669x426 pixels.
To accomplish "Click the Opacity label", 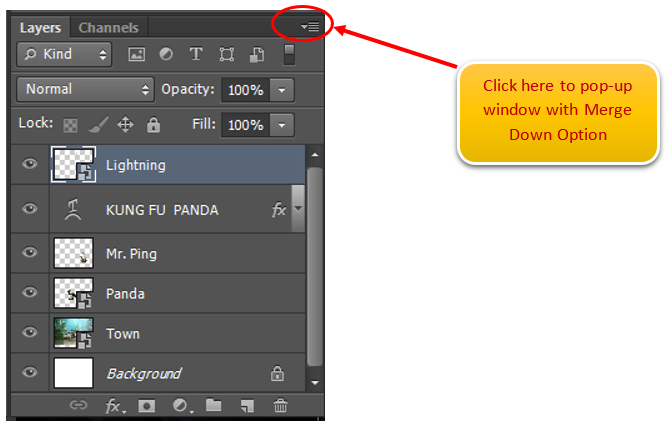I will coord(188,90).
